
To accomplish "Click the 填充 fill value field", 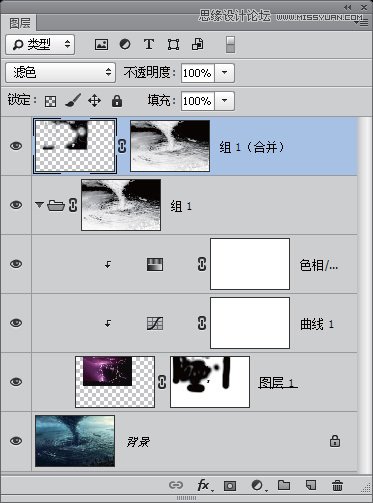I will click(x=198, y=101).
